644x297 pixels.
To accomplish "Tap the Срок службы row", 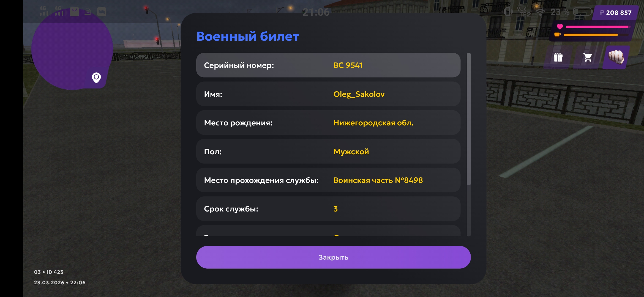I will [328, 209].
